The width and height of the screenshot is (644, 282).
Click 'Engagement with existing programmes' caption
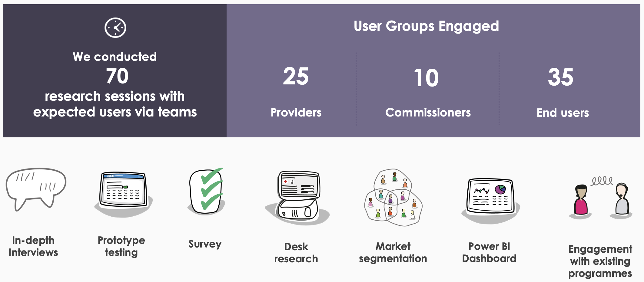[600, 261]
